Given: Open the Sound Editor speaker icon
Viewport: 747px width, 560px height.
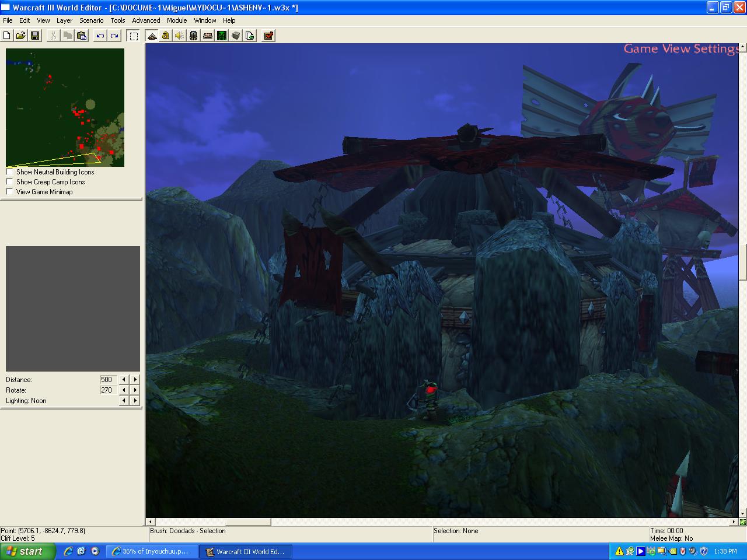Looking at the screenshot, I should click(180, 36).
